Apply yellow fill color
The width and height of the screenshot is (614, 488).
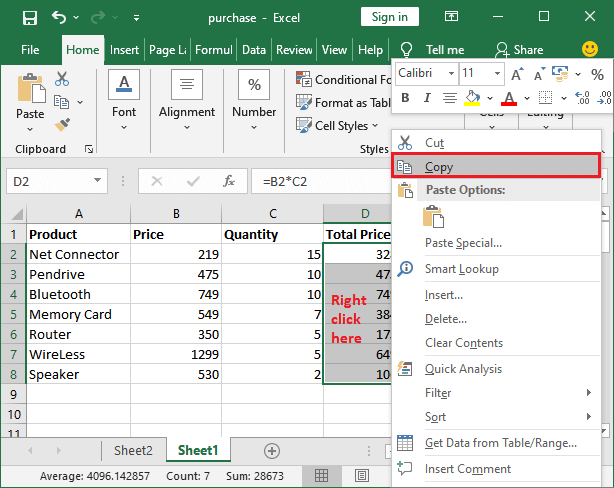(x=472, y=98)
